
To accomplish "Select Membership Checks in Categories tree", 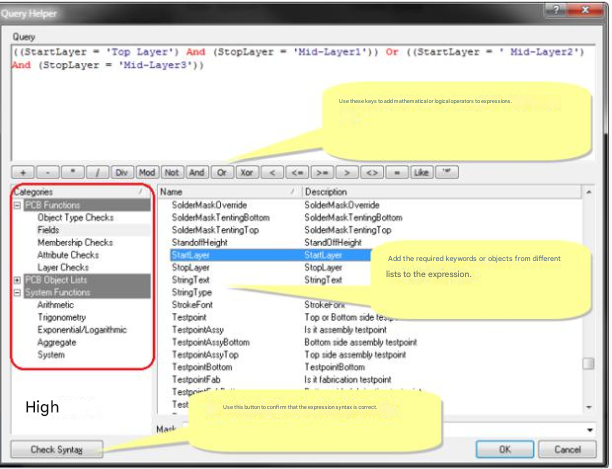I will [x=75, y=242].
